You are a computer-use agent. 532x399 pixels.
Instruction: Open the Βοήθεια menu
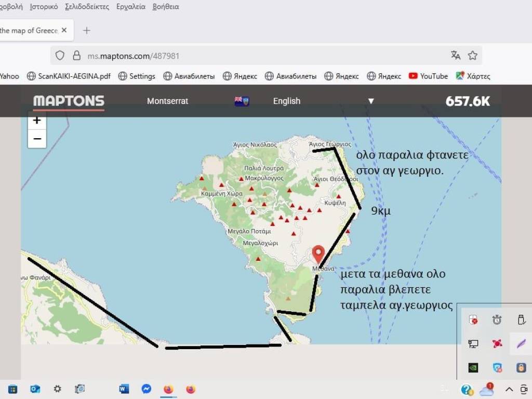(166, 7)
